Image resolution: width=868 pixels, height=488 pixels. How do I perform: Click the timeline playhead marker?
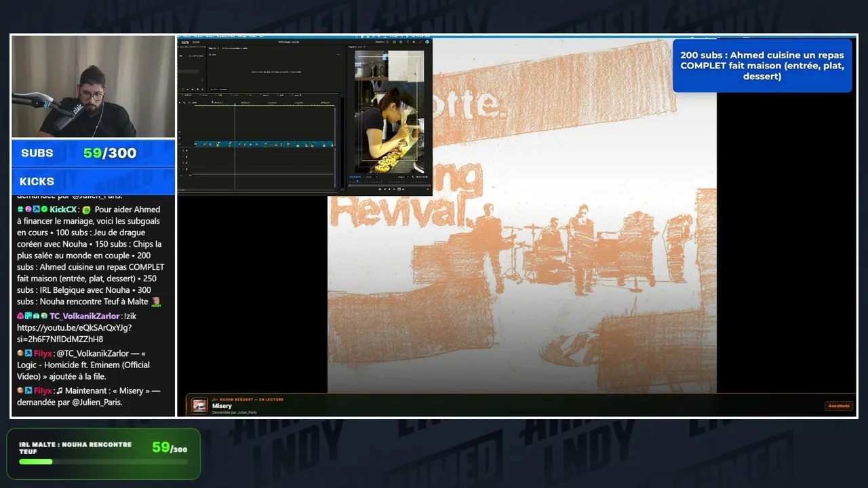[235, 104]
